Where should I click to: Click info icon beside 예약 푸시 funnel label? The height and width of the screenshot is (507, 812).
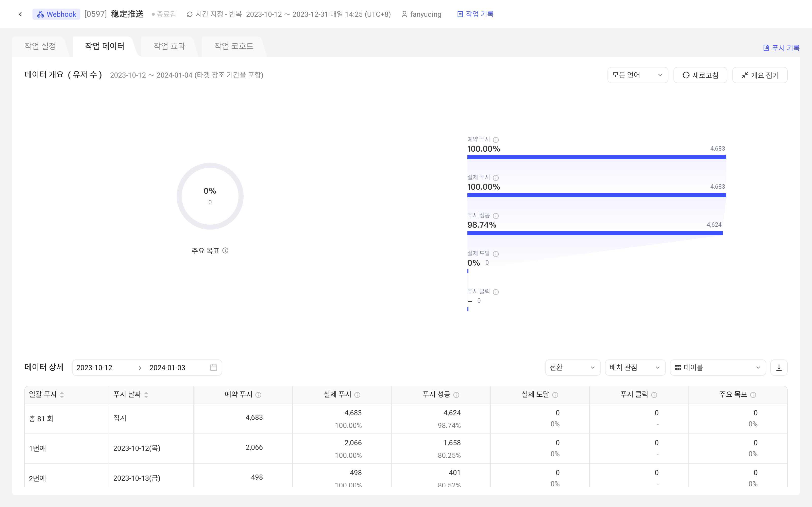point(496,140)
